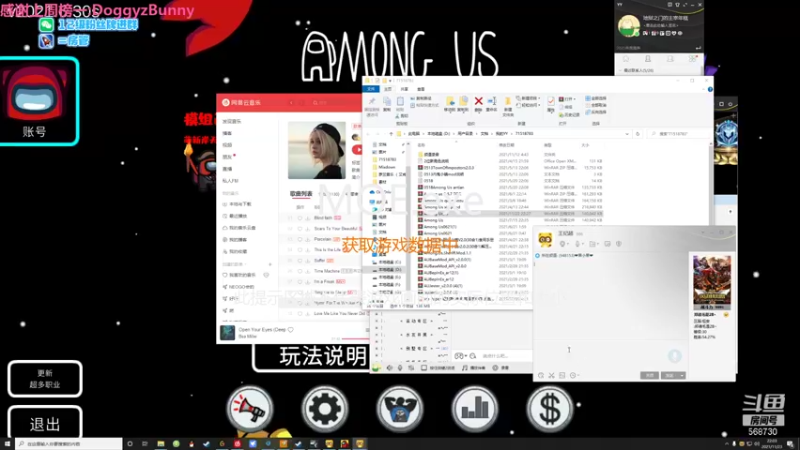Refresh the Explorer address bar
The height and width of the screenshot is (450, 800).
click(x=638, y=134)
